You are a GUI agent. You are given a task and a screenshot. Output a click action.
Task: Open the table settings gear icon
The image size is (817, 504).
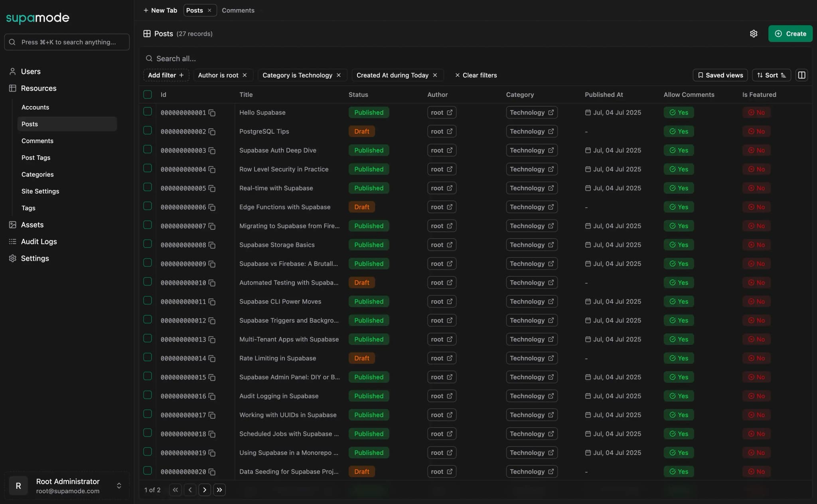[754, 33]
